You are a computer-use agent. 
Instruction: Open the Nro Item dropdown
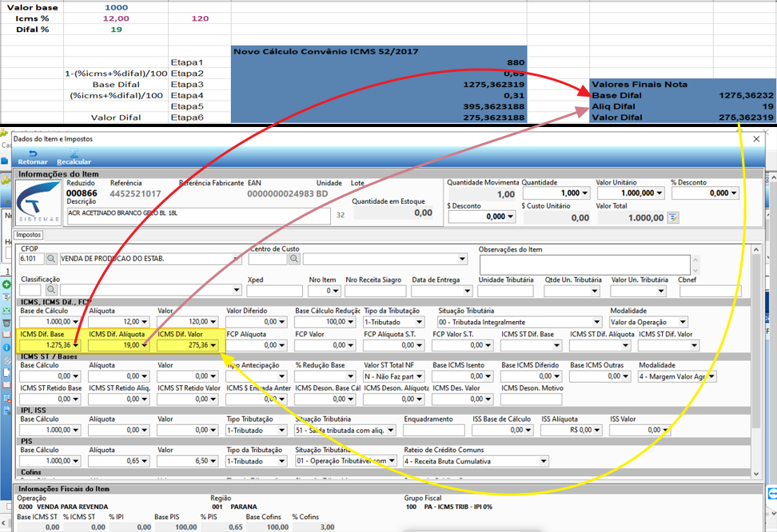coord(336,291)
